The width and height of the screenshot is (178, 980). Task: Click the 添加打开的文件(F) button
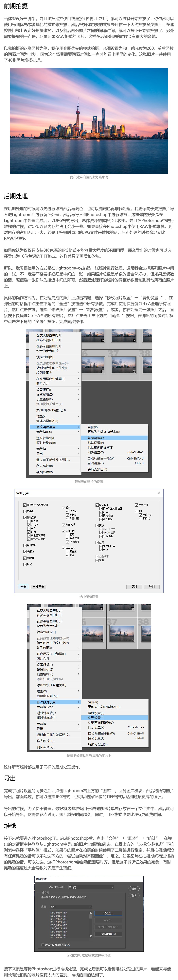pos(108,927)
